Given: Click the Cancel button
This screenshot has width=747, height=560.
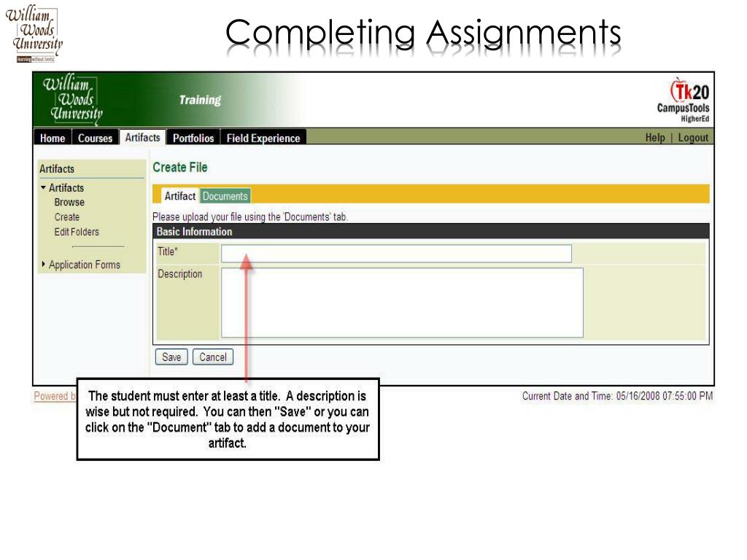Looking at the screenshot, I should click(x=213, y=357).
